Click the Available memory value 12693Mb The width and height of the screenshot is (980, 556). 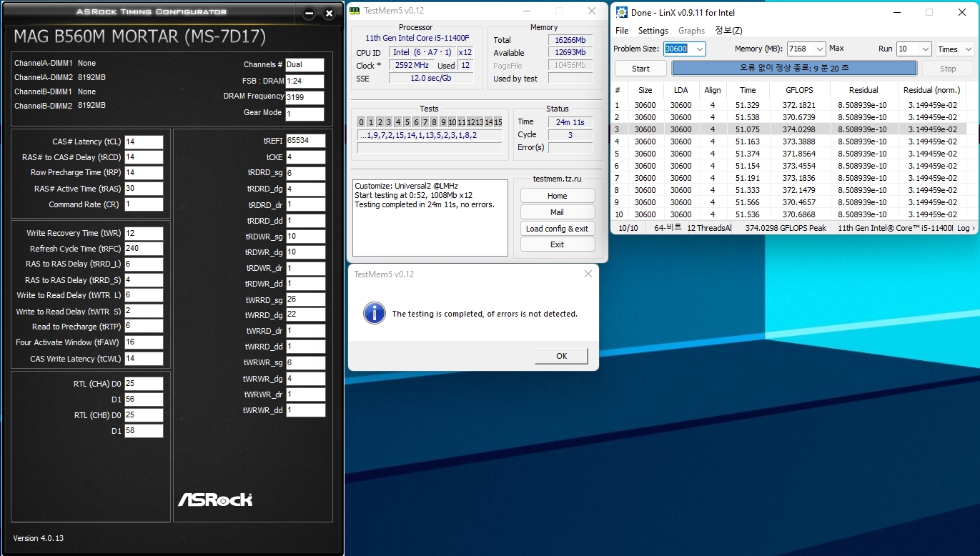[570, 53]
